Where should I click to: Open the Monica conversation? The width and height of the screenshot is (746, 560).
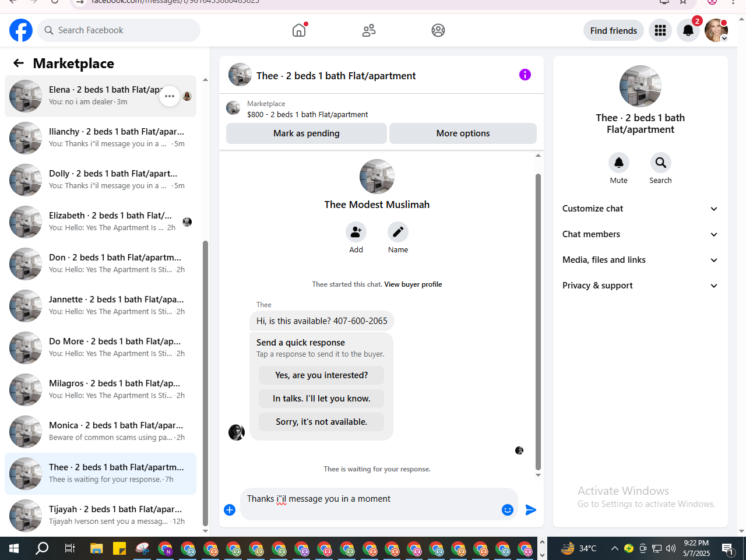[100, 432]
